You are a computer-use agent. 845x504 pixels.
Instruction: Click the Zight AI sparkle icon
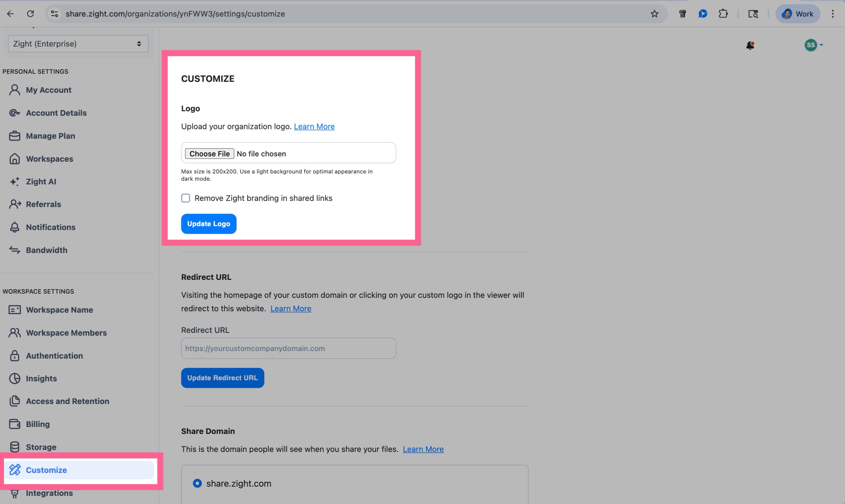pyautogui.click(x=14, y=182)
